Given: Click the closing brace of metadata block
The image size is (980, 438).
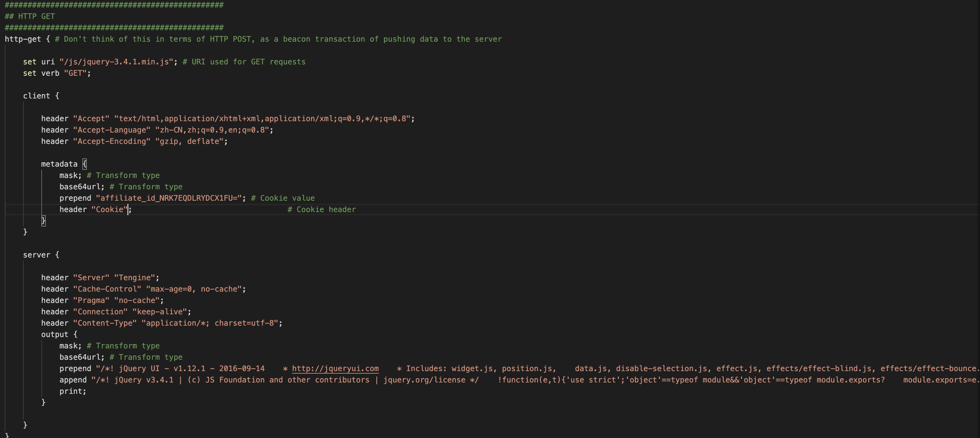Looking at the screenshot, I should pyautogui.click(x=43, y=221).
